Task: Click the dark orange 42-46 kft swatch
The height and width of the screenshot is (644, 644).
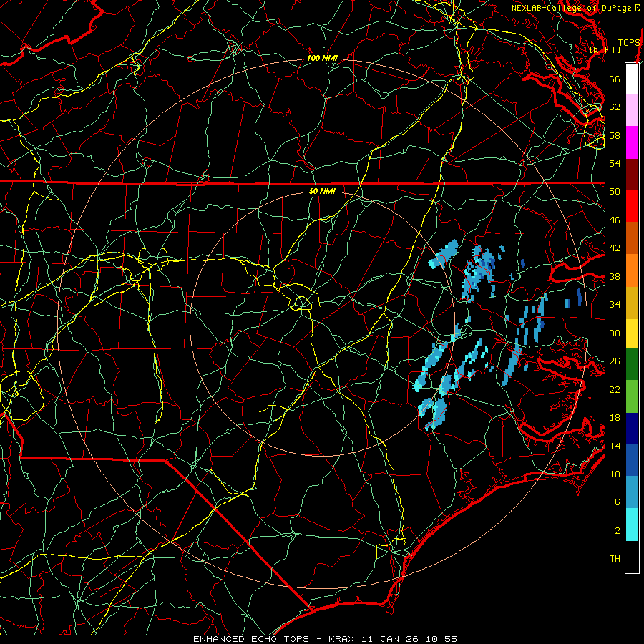Action: [x=632, y=238]
